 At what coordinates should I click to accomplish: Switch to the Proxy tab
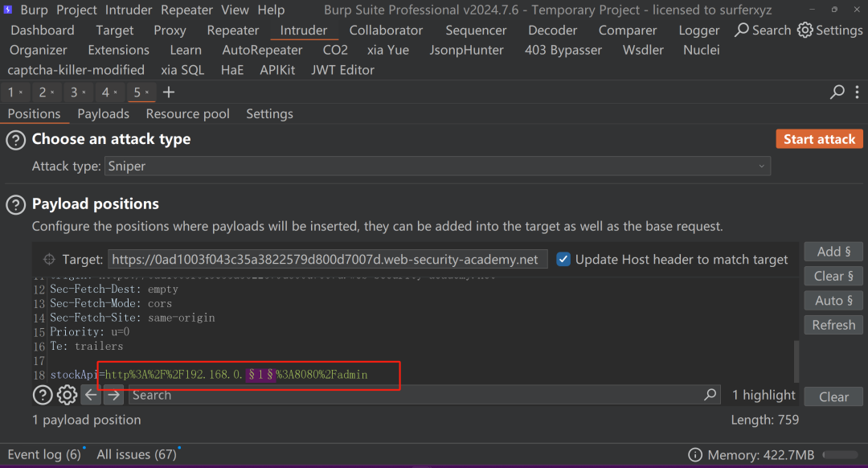[170, 31]
